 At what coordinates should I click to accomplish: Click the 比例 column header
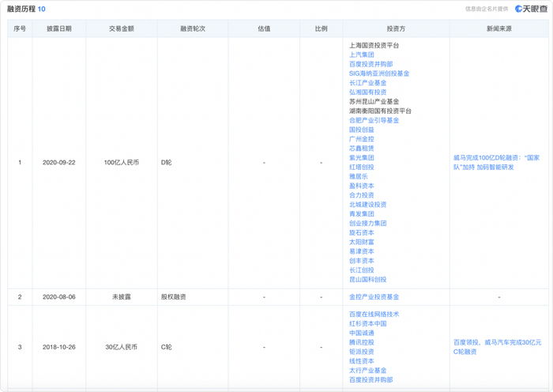point(321,28)
